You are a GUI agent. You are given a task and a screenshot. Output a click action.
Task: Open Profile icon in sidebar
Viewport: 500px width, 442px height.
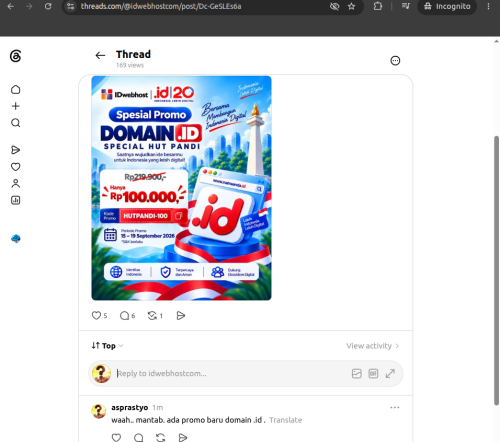tap(16, 183)
